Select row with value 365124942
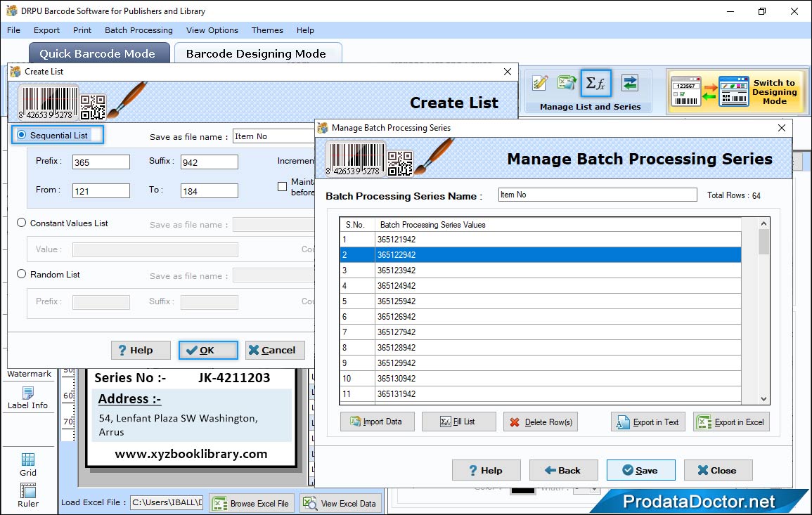 pos(540,286)
